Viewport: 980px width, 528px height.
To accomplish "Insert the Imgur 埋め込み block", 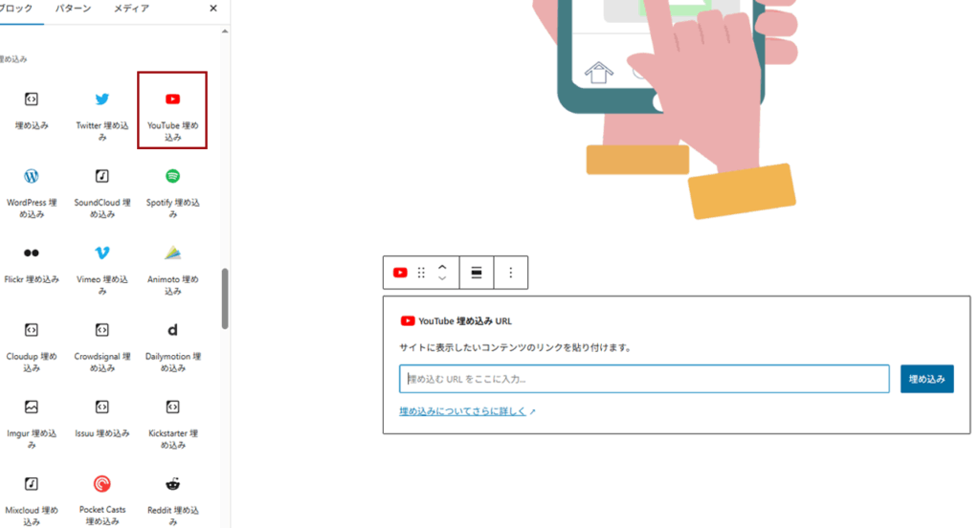I will [32, 423].
